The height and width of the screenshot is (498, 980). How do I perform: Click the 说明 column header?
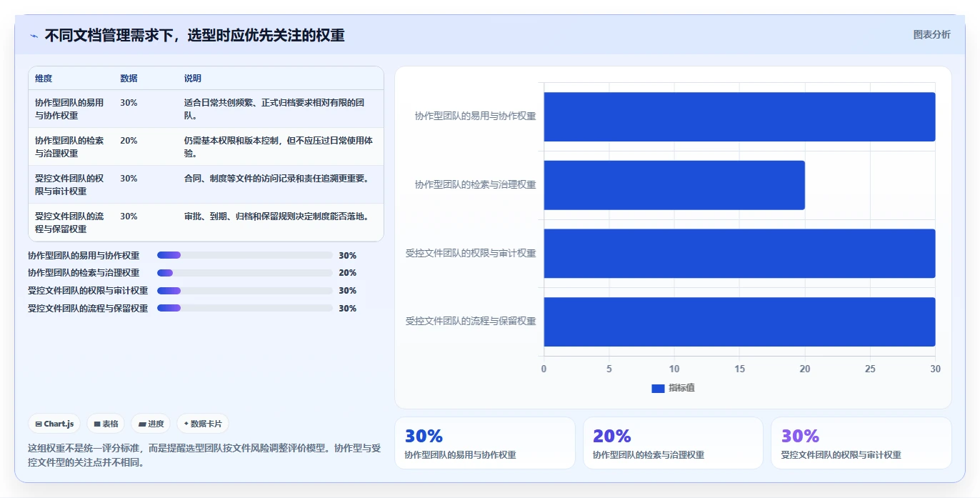(x=193, y=79)
